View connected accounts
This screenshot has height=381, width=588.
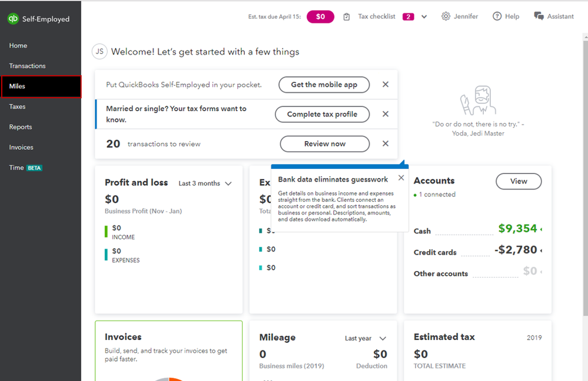tap(519, 181)
